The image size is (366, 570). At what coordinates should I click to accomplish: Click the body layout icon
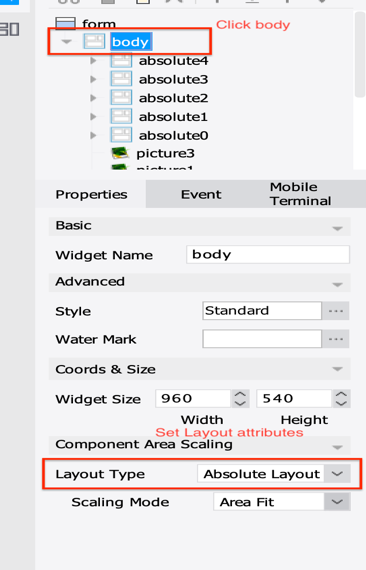coord(94,41)
